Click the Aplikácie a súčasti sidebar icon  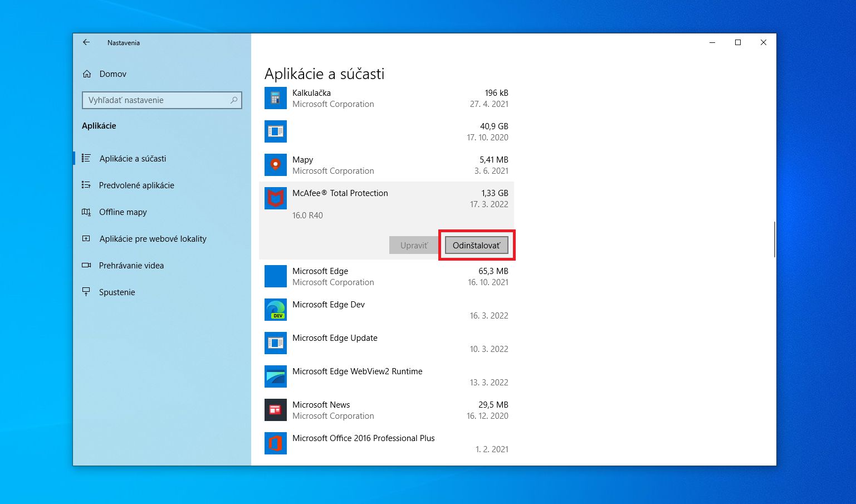(86, 158)
